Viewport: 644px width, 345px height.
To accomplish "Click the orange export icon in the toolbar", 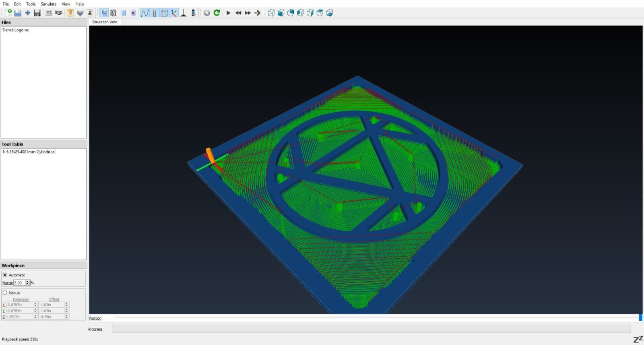I will 70,13.
